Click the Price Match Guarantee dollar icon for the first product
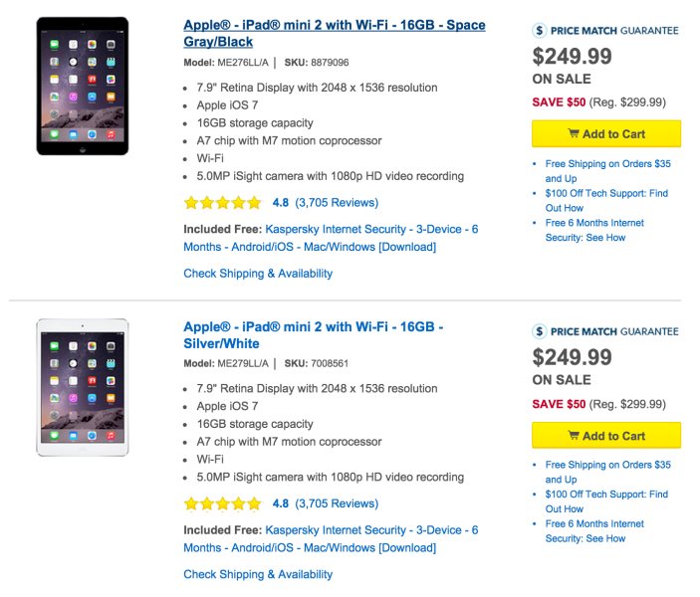This screenshot has width=700, height=597. 540,31
